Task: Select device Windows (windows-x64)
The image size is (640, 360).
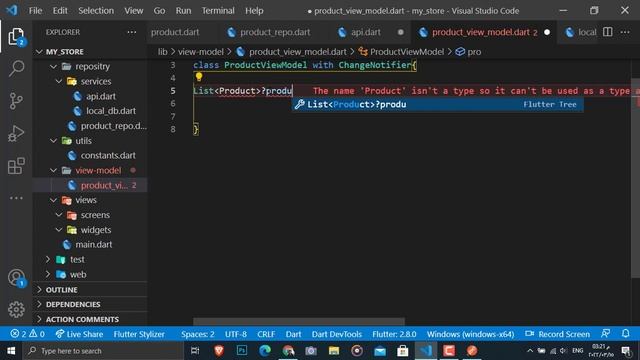Action: click(x=470, y=334)
